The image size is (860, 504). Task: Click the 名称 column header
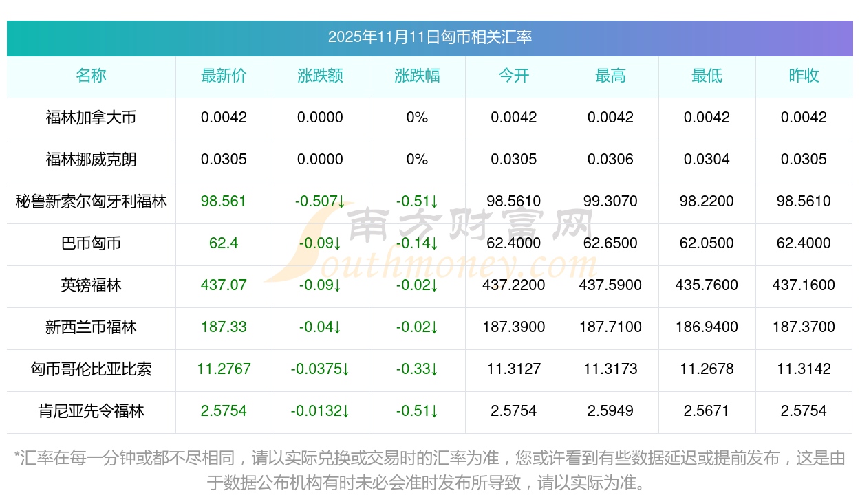coord(91,76)
